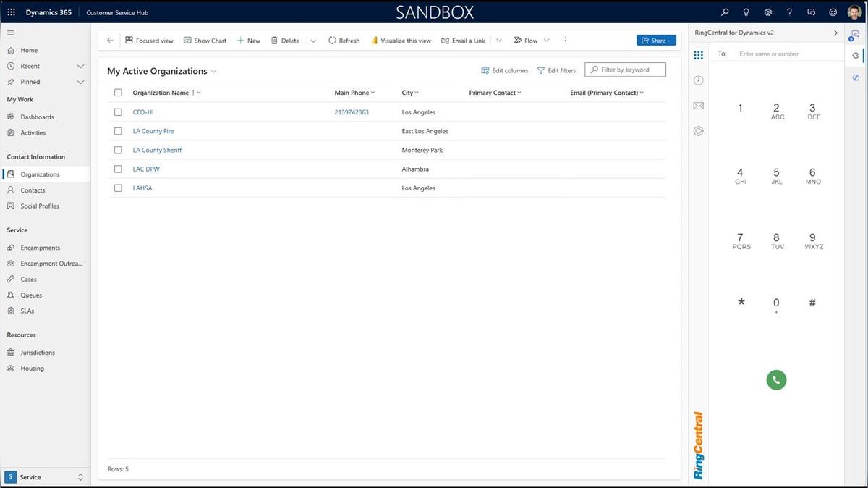Open dropdown arrow next to Delete

tap(313, 41)
